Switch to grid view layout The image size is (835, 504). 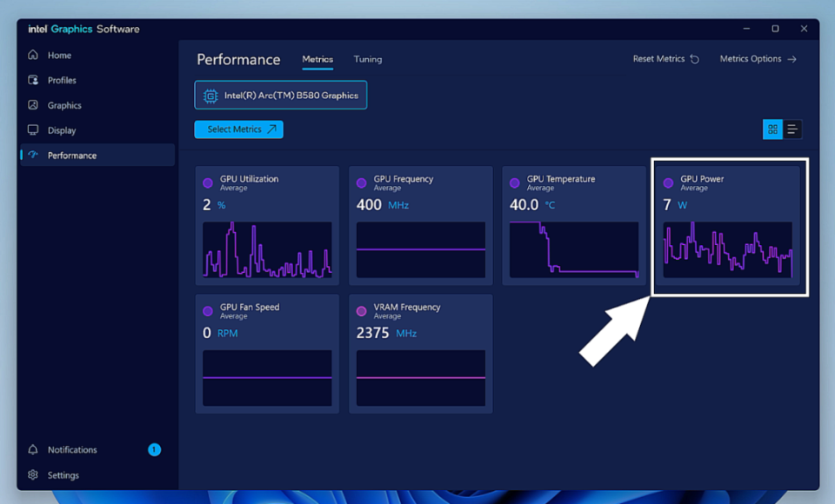click(772, 129)
